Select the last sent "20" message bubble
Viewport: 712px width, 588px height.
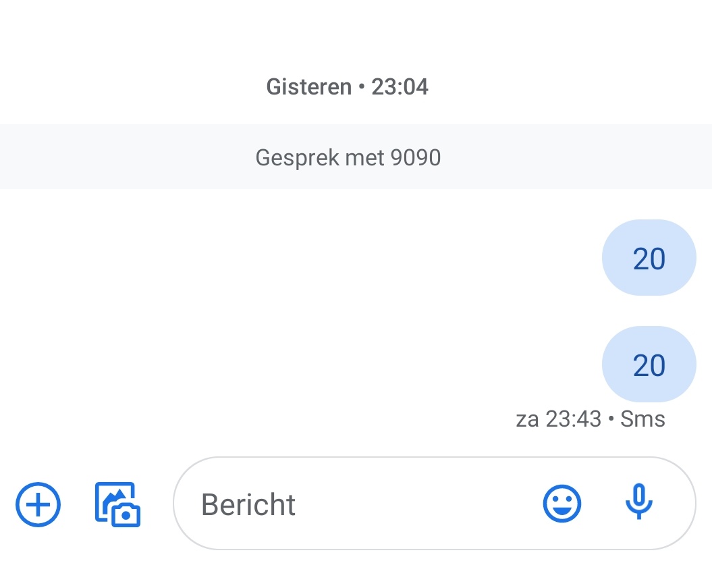tap(649, 365)
